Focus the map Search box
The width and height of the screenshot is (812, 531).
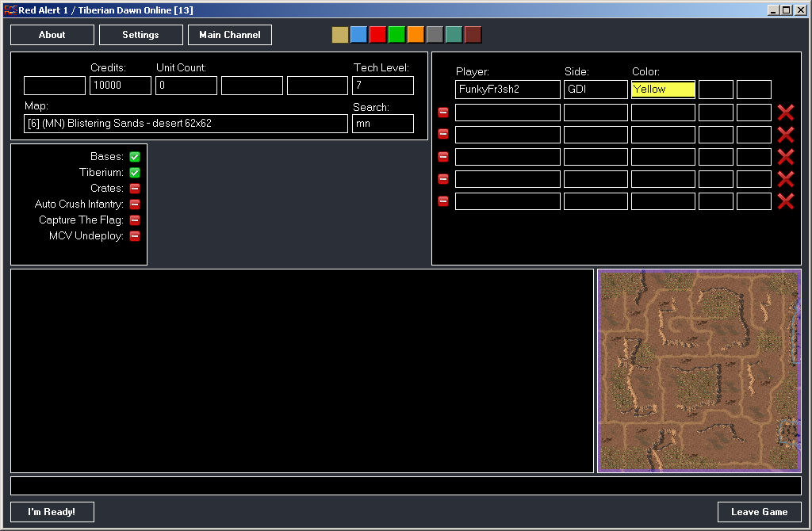383,124
